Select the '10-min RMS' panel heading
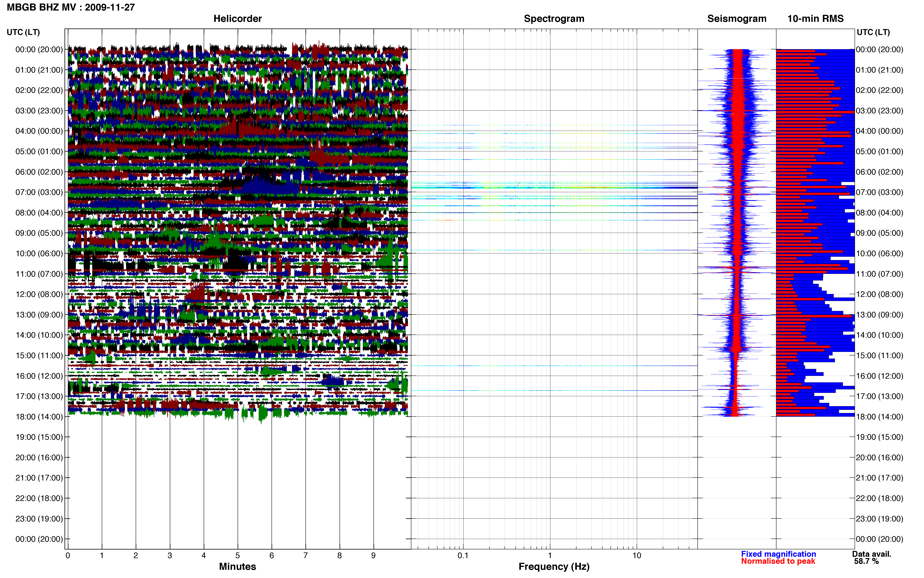The width and height of the screenshot is (924, 578). 816,18
